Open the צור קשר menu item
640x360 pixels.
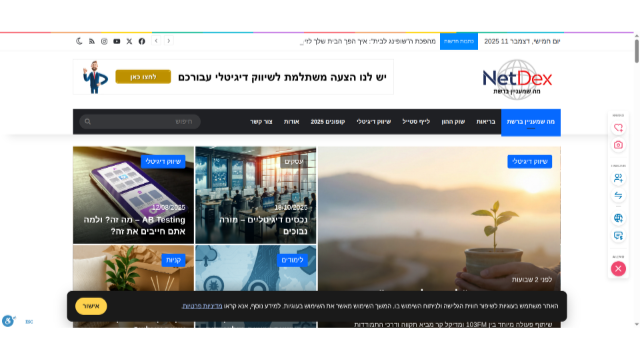[x=261, y=122]
